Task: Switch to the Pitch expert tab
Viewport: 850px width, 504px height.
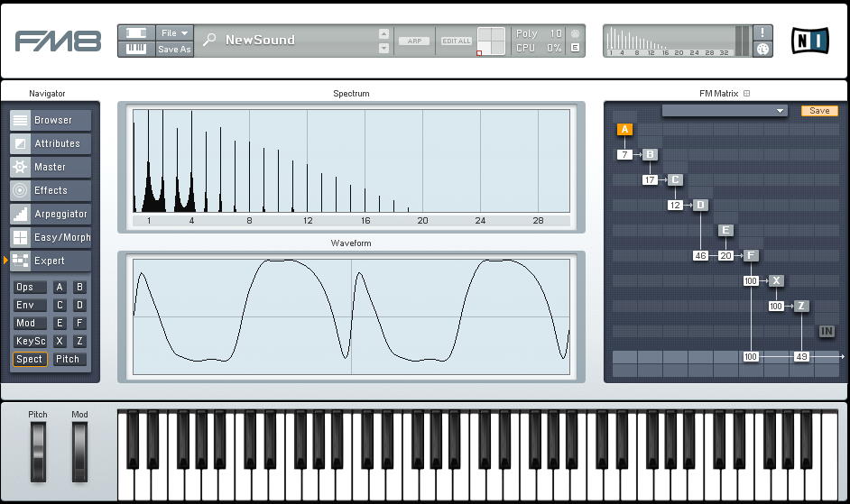Action: pos(68,359)
